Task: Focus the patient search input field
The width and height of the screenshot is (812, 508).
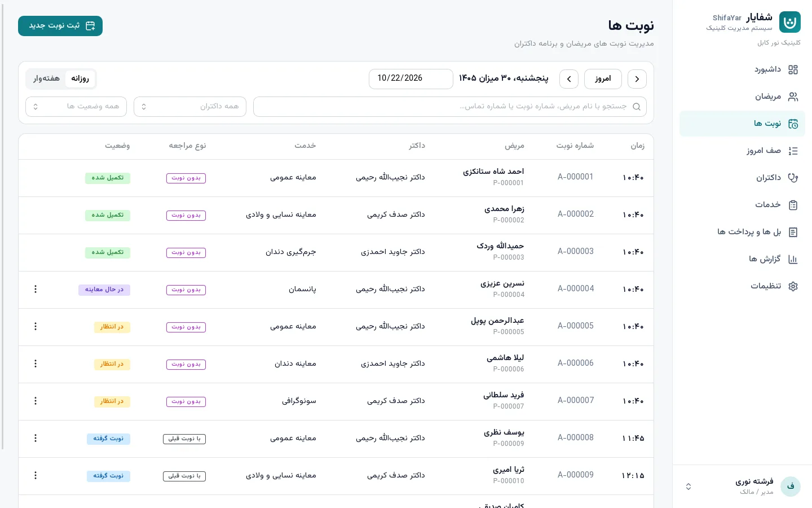Action: pyautogui.click(x=450, y=107)
